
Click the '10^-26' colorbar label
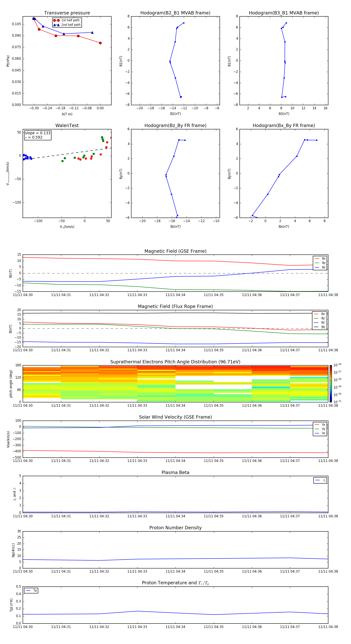click(x=337, y=365)
